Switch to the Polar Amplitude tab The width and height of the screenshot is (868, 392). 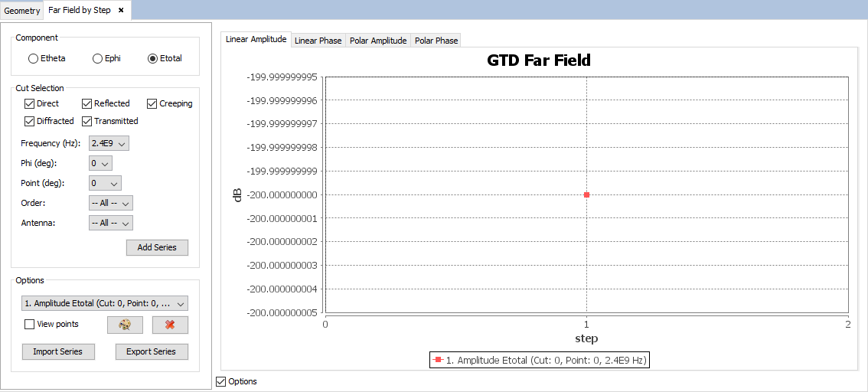point(378,41)
